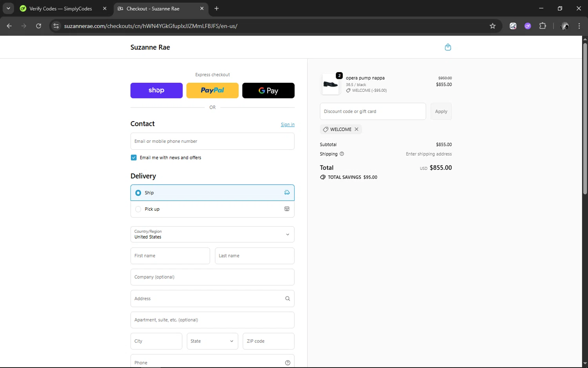588x368 pixels.
Task: Pay with Google Pay button
Action: tap(269, 90)
